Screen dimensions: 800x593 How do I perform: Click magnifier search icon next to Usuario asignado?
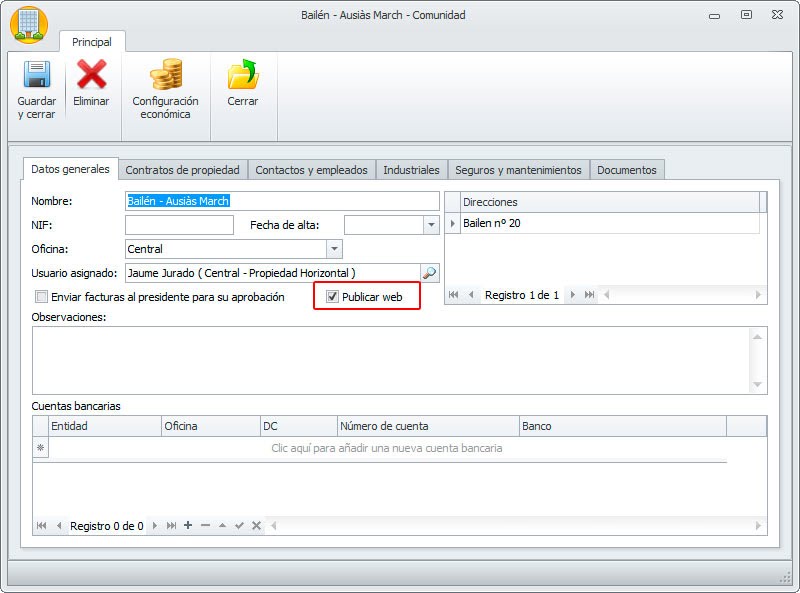click(430, 273)
